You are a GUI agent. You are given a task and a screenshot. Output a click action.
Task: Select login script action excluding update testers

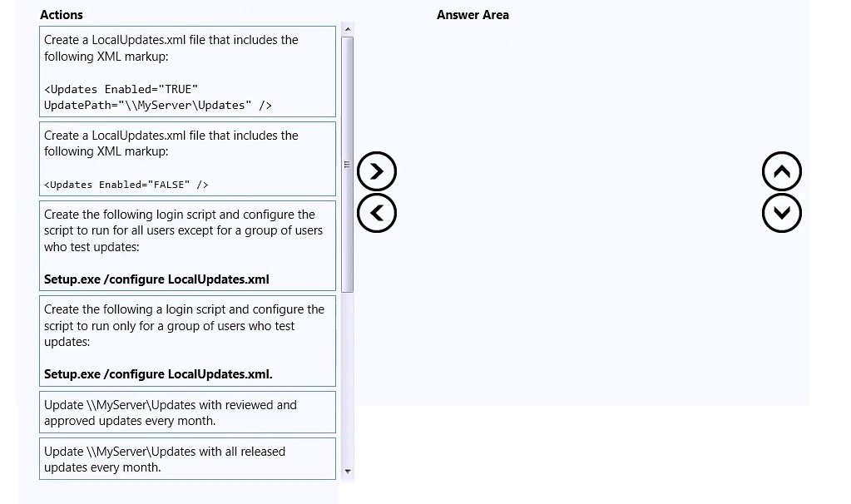(187, 245)
